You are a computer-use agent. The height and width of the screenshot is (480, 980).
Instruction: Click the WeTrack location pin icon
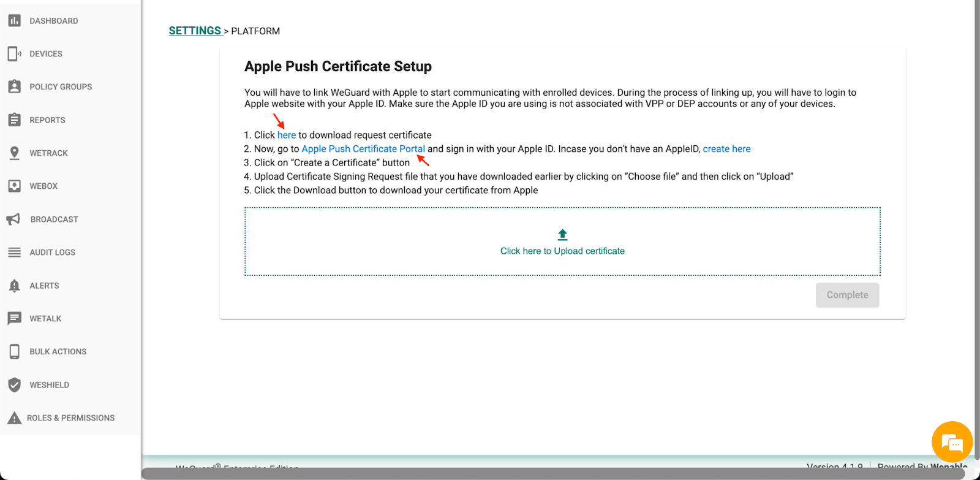point(15,153)
